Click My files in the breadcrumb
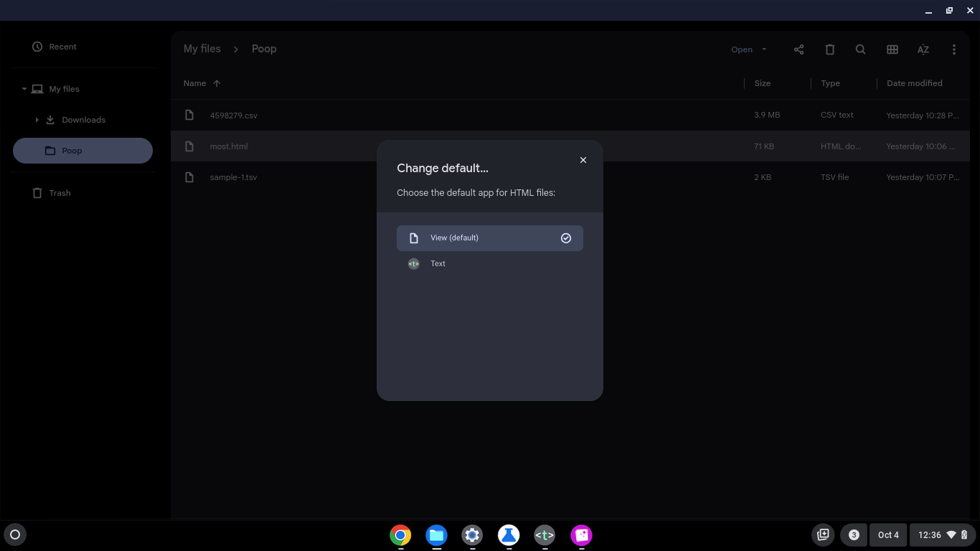Image resolution: width=980 pixels, height=551 pixels. (x=202, y=49)
